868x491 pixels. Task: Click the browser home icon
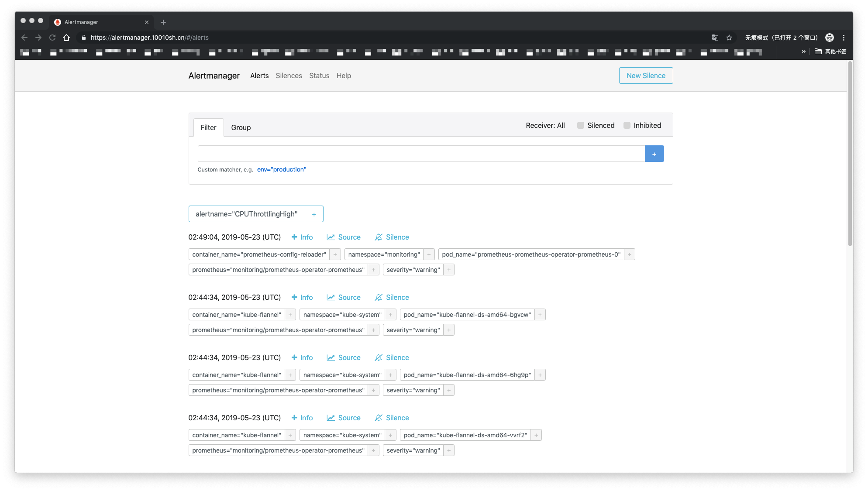pos(66,38)
